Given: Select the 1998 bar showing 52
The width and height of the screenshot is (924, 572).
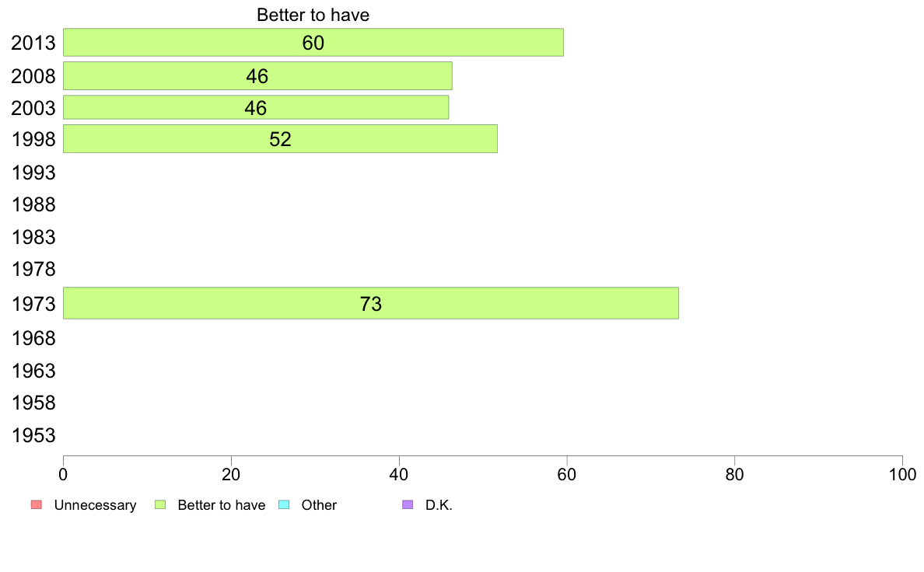Looking at the screenshot, I should (x=281, y=139).
